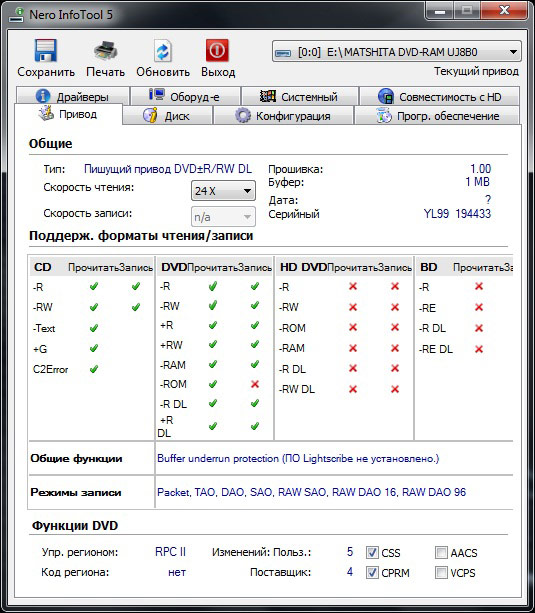Screen dimensions: 535x613
Task: Click the Общие функции row label
Action: pos(76,459)
